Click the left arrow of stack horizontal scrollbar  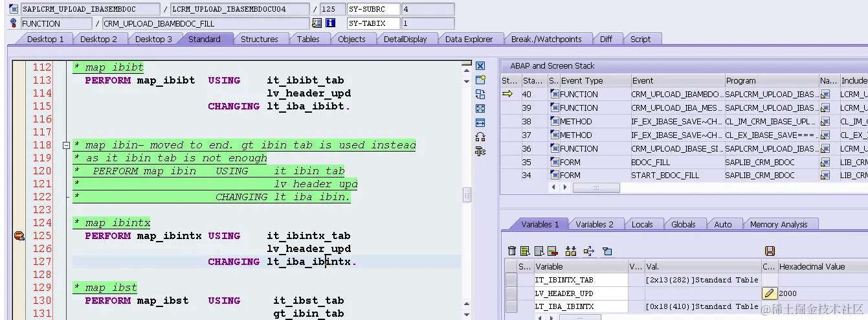click(552, 188)
